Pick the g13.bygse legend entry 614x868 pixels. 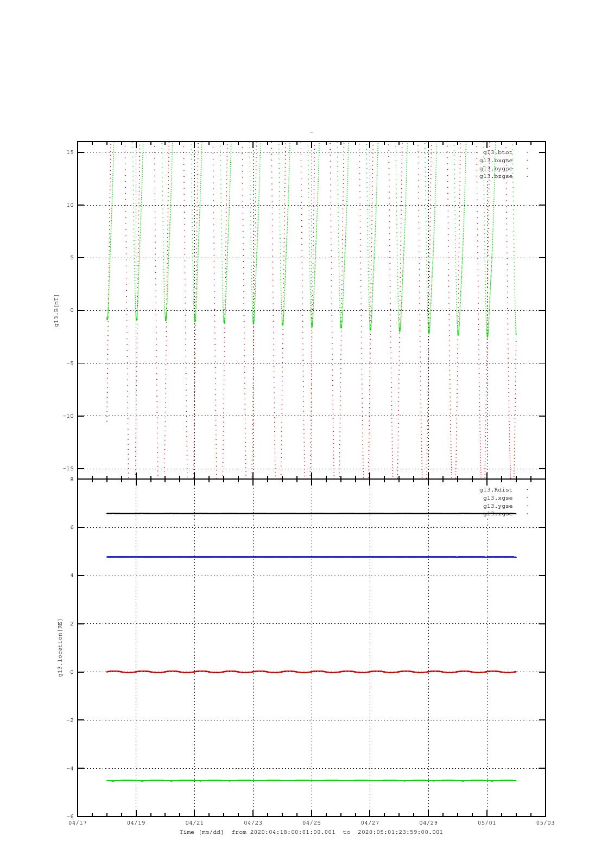[496, 169]
